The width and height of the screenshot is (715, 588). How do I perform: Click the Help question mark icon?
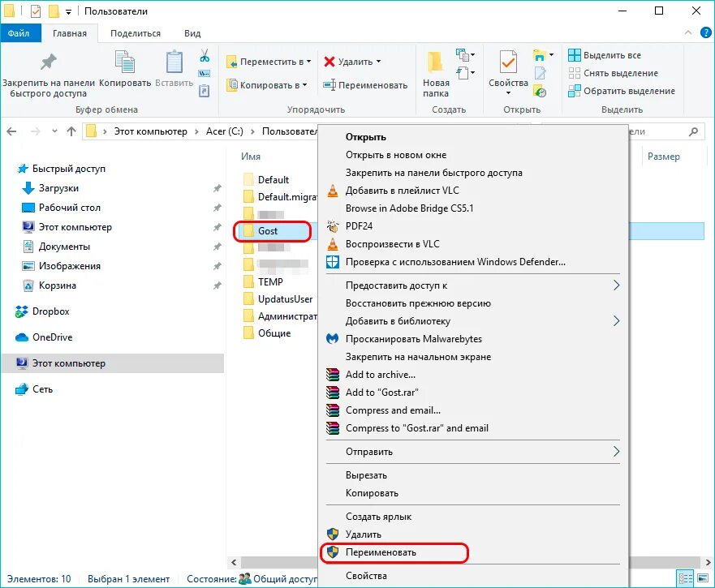coord(705,32)
